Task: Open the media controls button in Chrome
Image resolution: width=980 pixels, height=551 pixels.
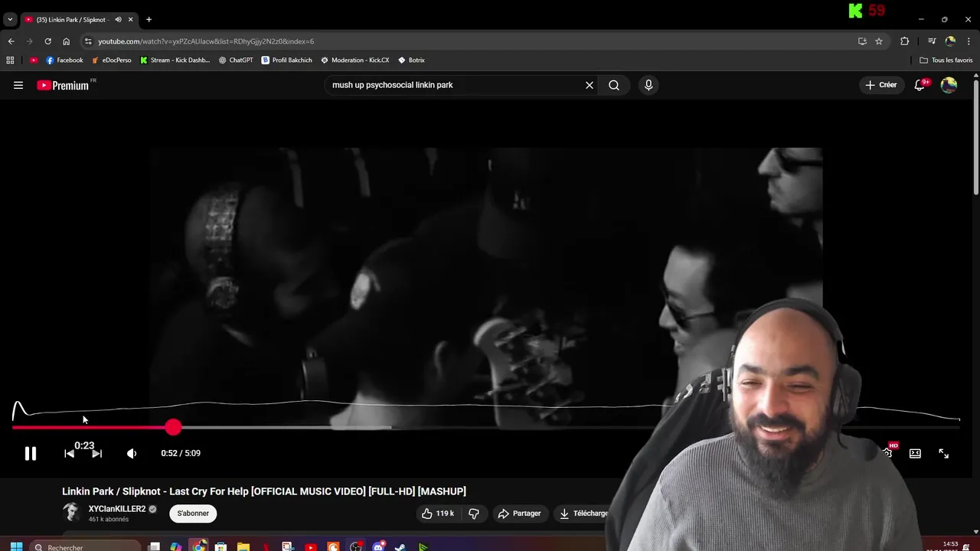Action: pyautogui.click(x=932, y=41)
